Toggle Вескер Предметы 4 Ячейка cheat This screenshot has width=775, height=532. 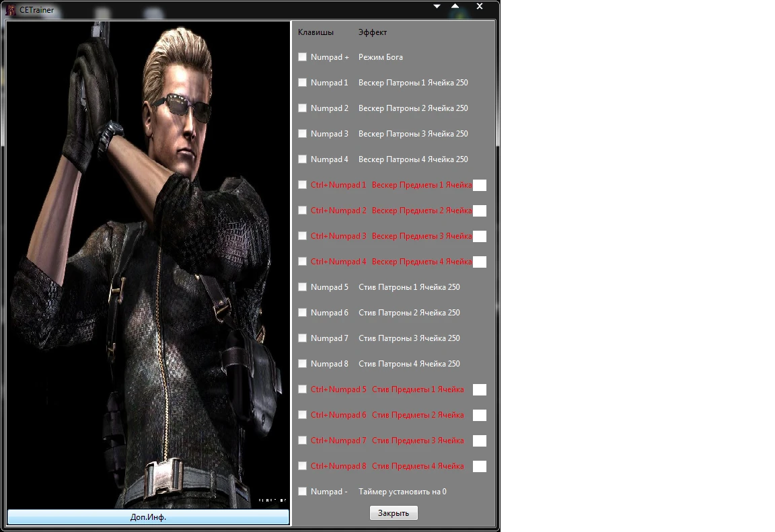tap(302, 262)
